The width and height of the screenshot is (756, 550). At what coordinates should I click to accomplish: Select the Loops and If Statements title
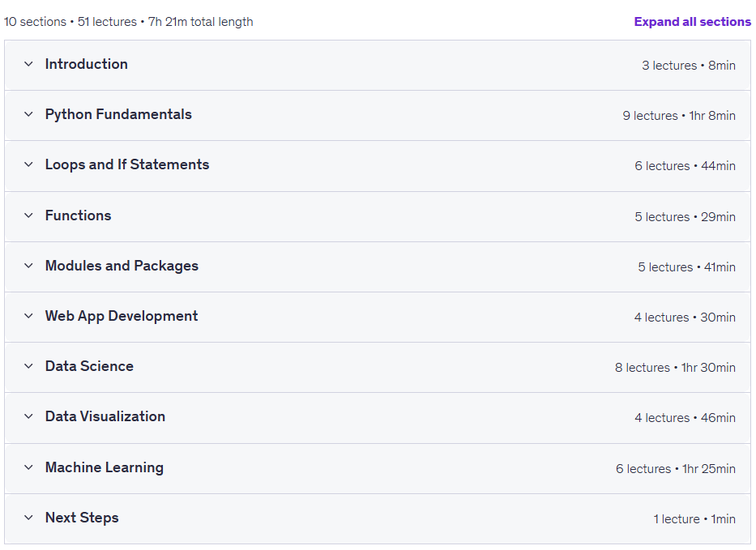click(x=127, y=165)
